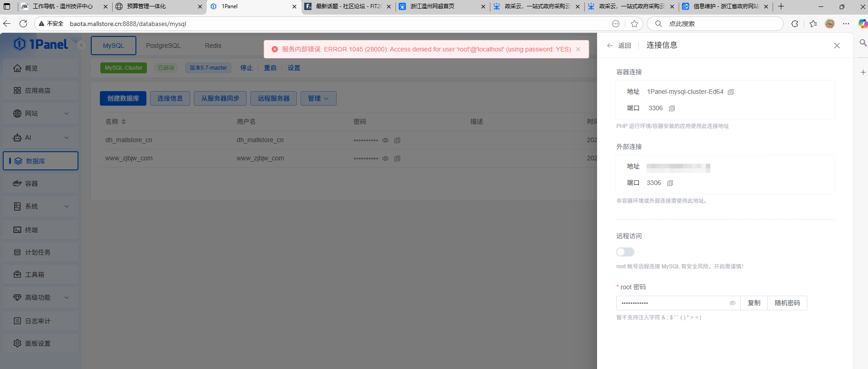Copy the container connection port 3306
868x369 pixels.
[672, 108]
